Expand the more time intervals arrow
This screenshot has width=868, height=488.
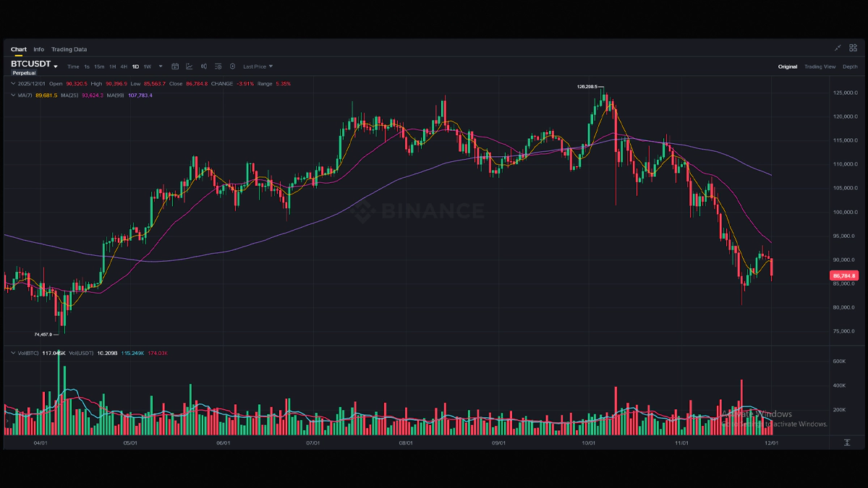click(x=161, y=67)
